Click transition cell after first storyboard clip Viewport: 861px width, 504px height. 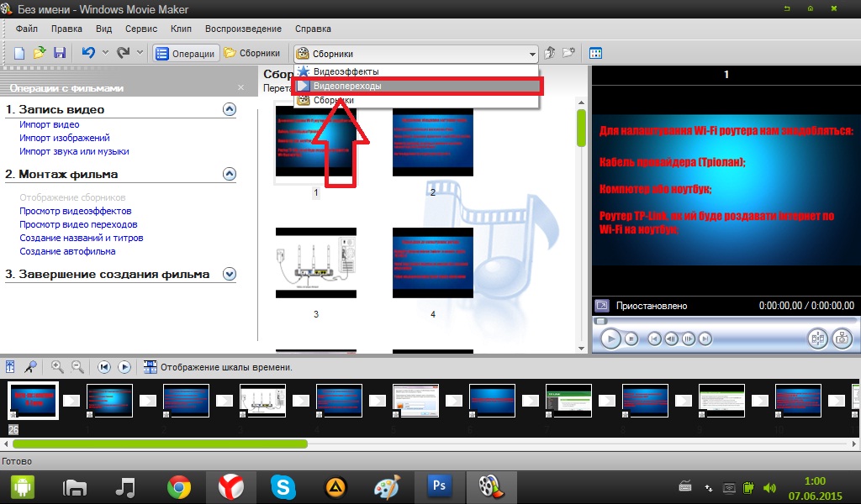(71, 401)
